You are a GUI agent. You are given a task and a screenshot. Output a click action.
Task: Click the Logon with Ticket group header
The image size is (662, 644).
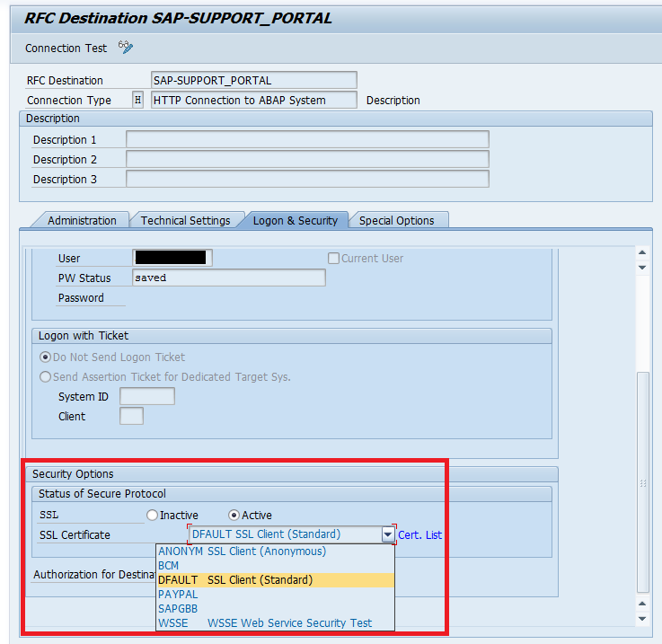(x=292, y=336)
